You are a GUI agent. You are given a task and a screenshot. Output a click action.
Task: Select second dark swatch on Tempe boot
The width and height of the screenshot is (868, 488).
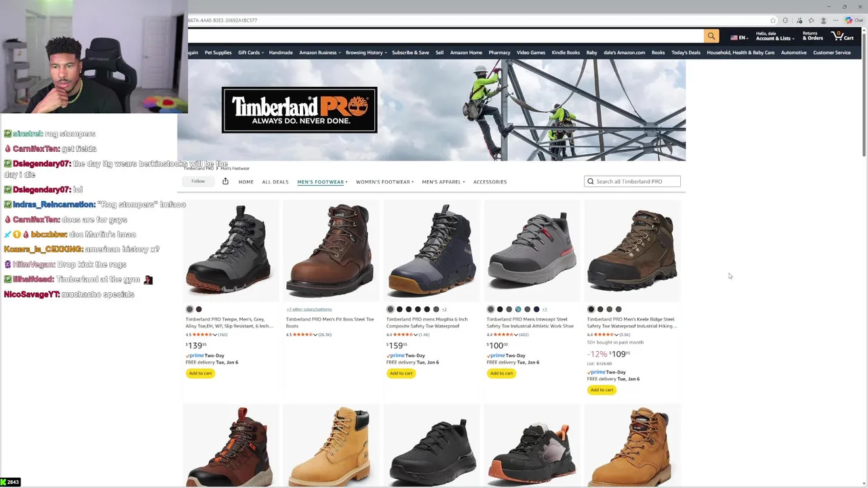tap(199, 309)
